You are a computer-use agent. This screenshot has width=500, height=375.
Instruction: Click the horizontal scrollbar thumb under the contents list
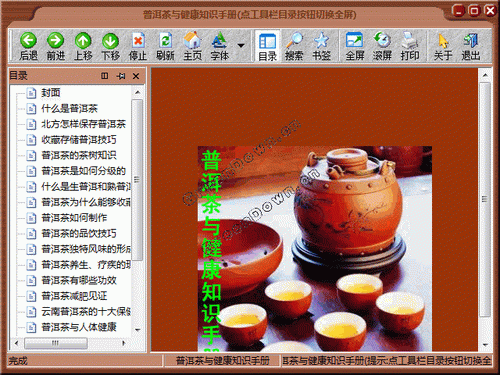click(56, 343)
